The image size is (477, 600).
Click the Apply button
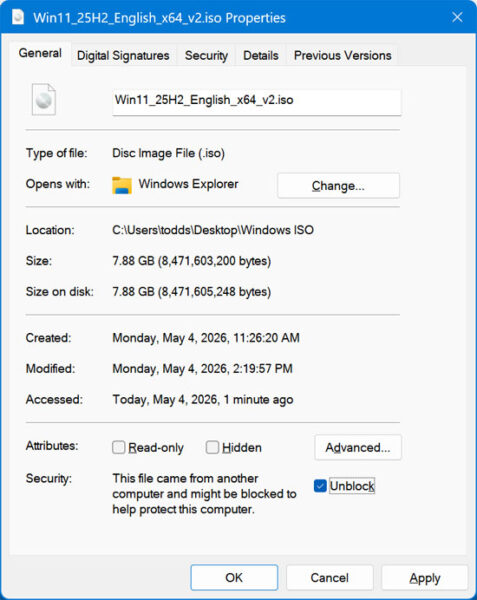coord(425,577)
